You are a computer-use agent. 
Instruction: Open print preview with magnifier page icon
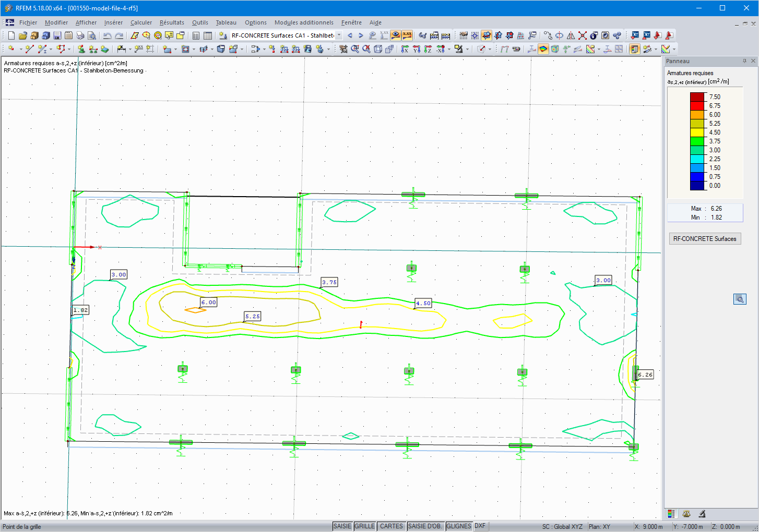point(92,35)
